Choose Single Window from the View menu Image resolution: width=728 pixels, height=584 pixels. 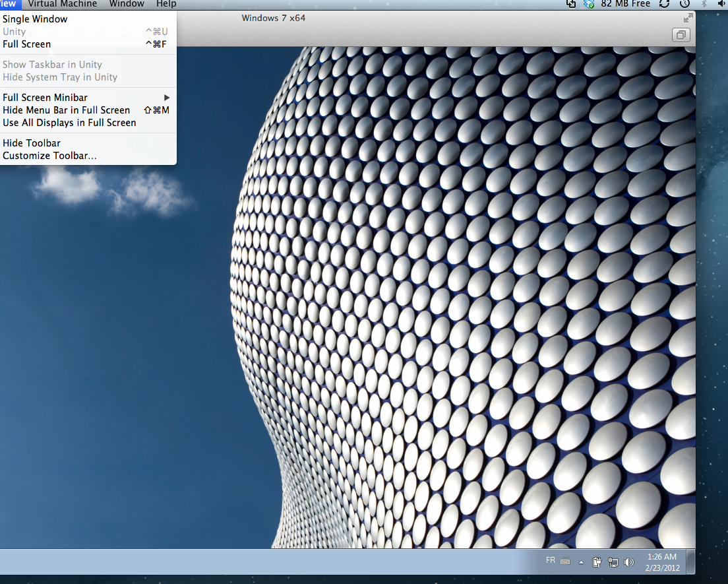(x=88, y=19)
